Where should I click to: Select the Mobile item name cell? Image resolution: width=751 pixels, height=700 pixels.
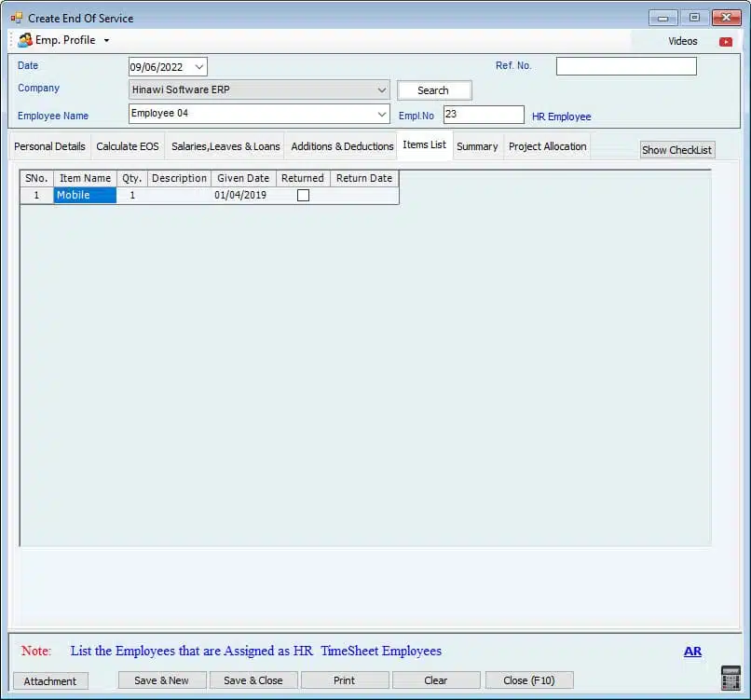point(85,196)
